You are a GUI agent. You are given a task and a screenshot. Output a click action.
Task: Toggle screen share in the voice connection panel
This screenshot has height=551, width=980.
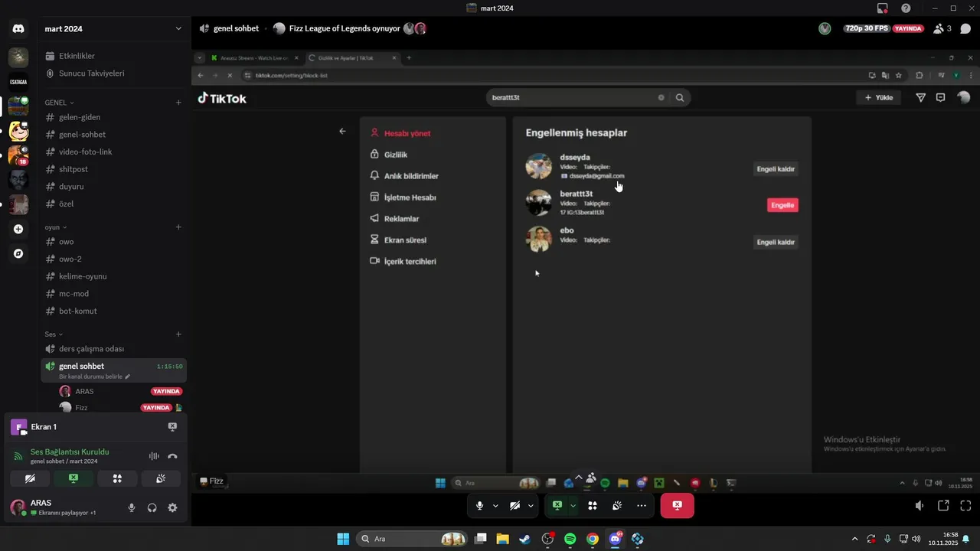[x=73, y=478]
